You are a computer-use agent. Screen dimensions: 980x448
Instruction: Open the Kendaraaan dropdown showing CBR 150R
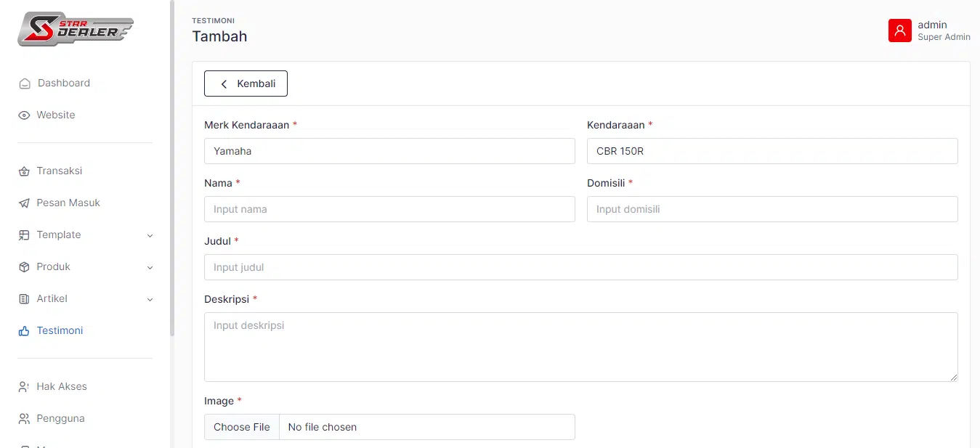click(772, 151)
